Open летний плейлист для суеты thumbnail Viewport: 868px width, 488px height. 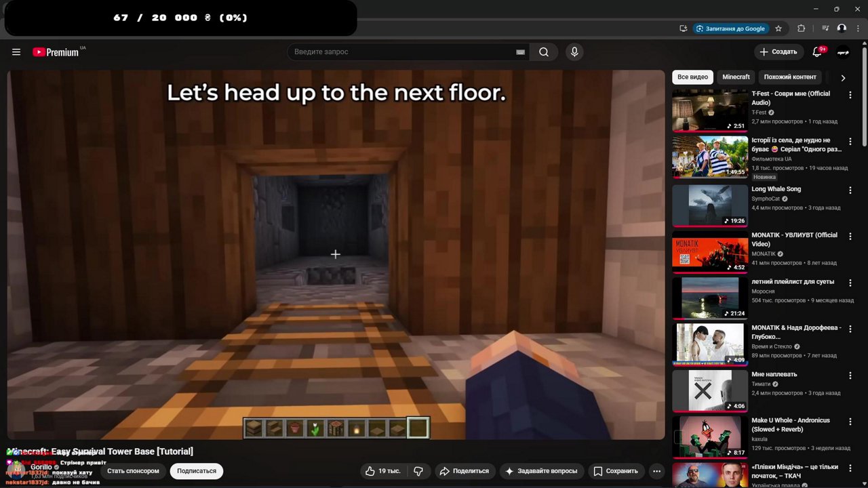[710, 298]
